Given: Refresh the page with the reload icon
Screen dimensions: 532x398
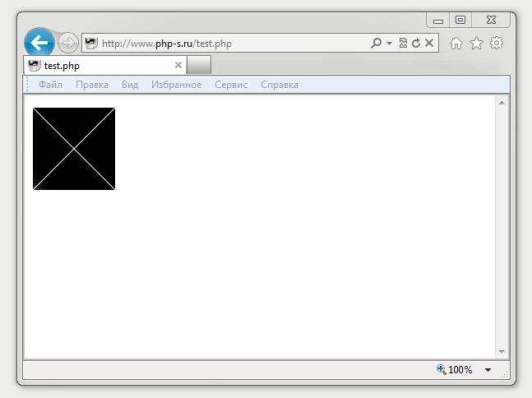Looking at the screenshot, I should pos(416,43).
